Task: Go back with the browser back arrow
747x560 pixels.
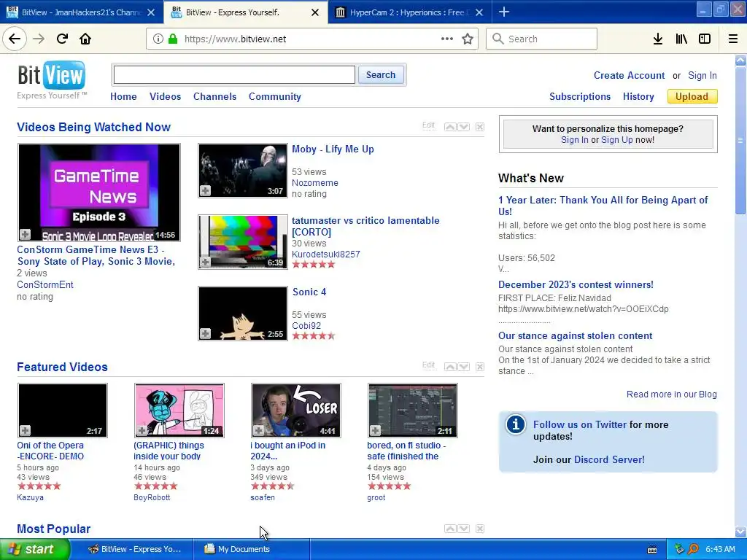Action: tap(15, 39)
